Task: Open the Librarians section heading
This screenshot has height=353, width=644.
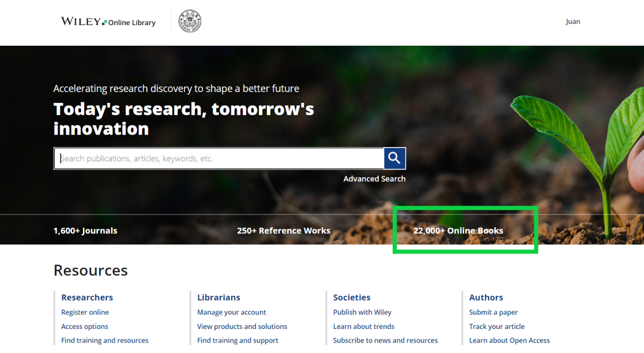Action: 218,298
